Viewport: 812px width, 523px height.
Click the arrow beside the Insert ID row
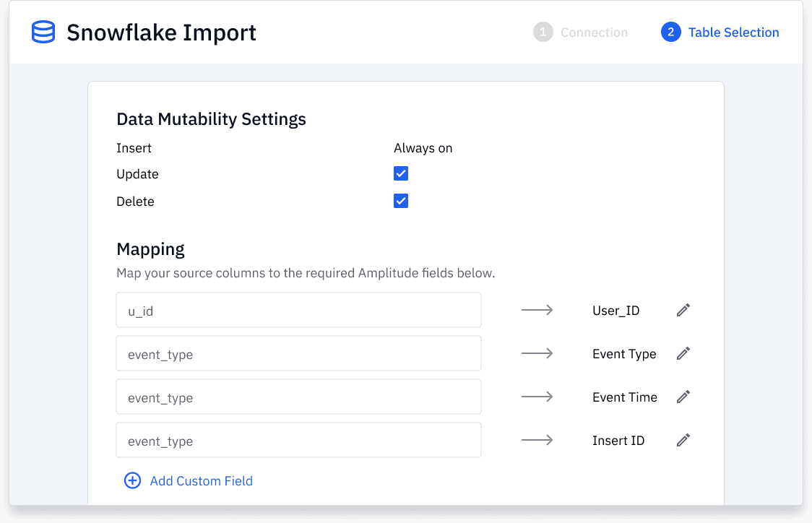[537, 439]
